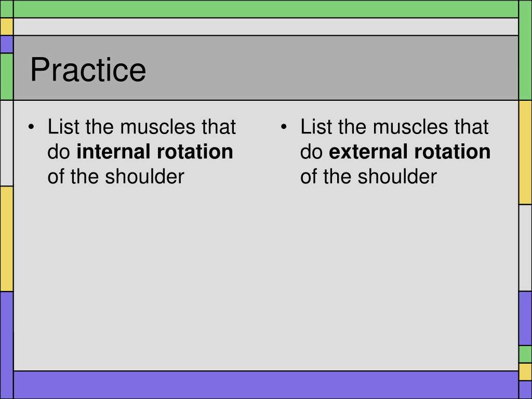Select the bold "internal rotation" text
Viewport: 532px width, 399px height.
coord(155,151)
